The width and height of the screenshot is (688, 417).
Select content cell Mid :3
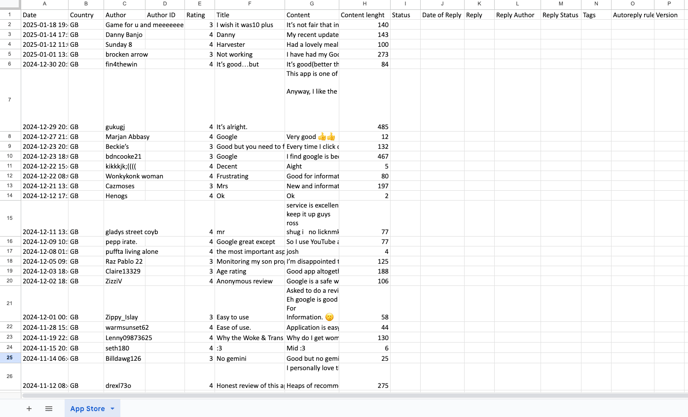(x=312, y=348)
